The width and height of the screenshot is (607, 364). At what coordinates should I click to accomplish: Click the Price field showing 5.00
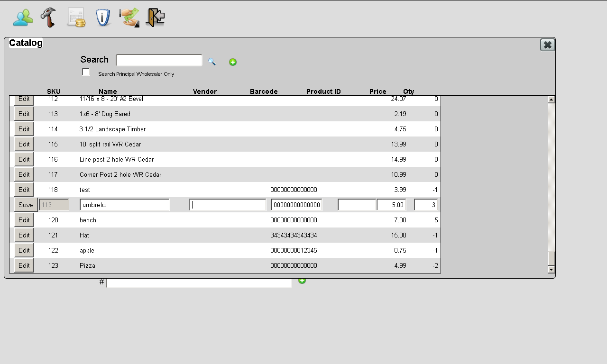(x=391, y=205)
